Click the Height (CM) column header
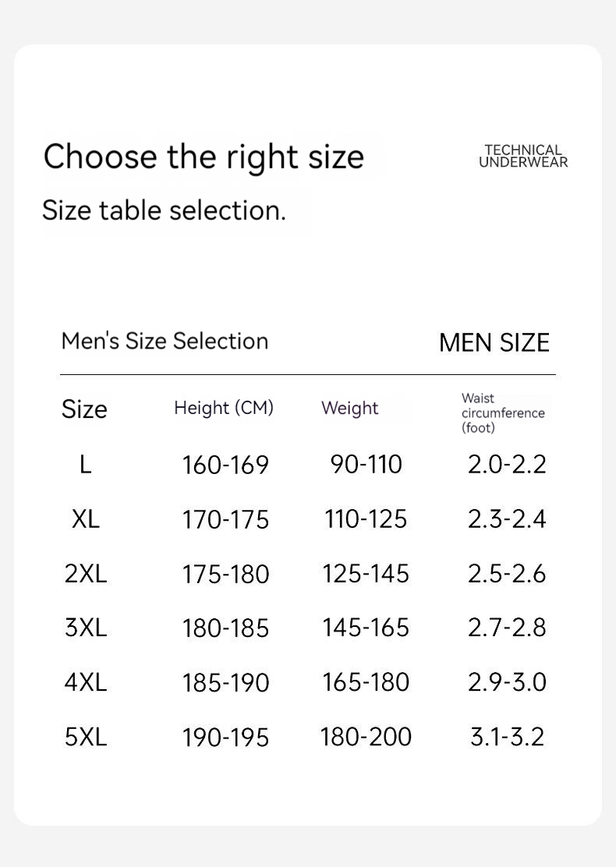The width and height of the screenshot is (616, 867). click(x=224, y=408)
